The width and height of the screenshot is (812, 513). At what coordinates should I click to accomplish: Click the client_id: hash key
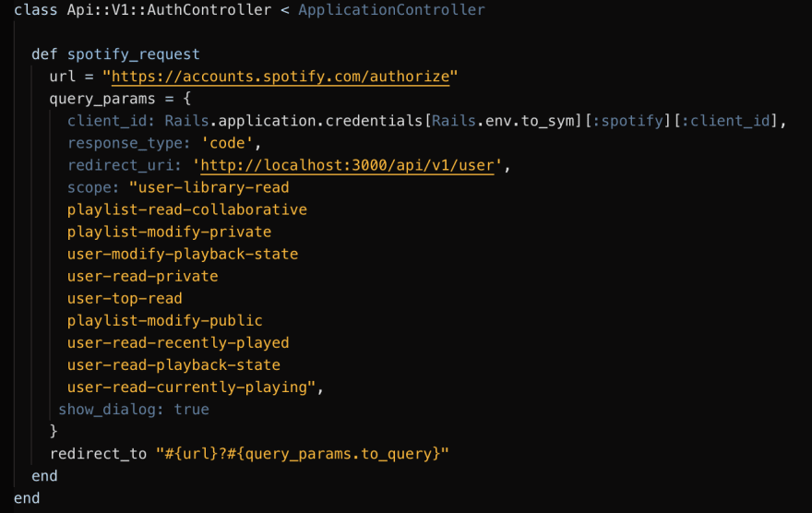pyautogui.click(x=111, y=121)
